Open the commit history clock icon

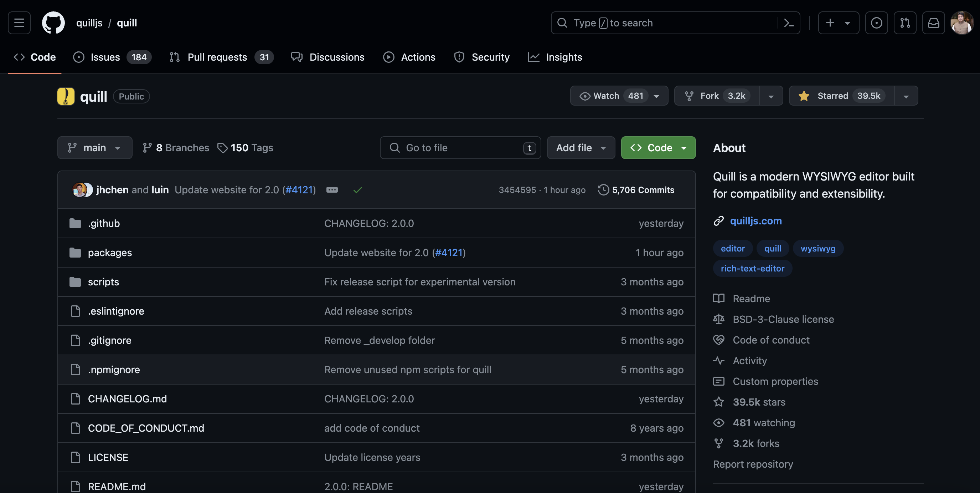[603, 189]
